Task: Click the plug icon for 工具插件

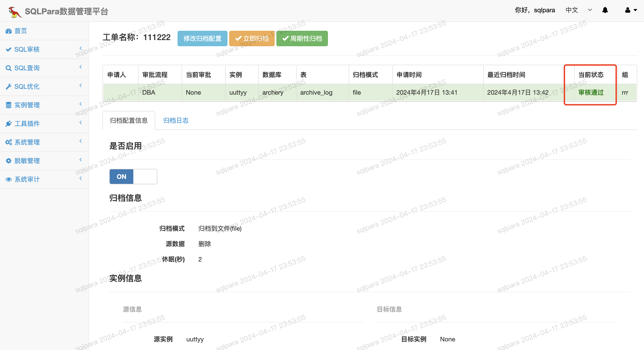Action: pos(8,124)
